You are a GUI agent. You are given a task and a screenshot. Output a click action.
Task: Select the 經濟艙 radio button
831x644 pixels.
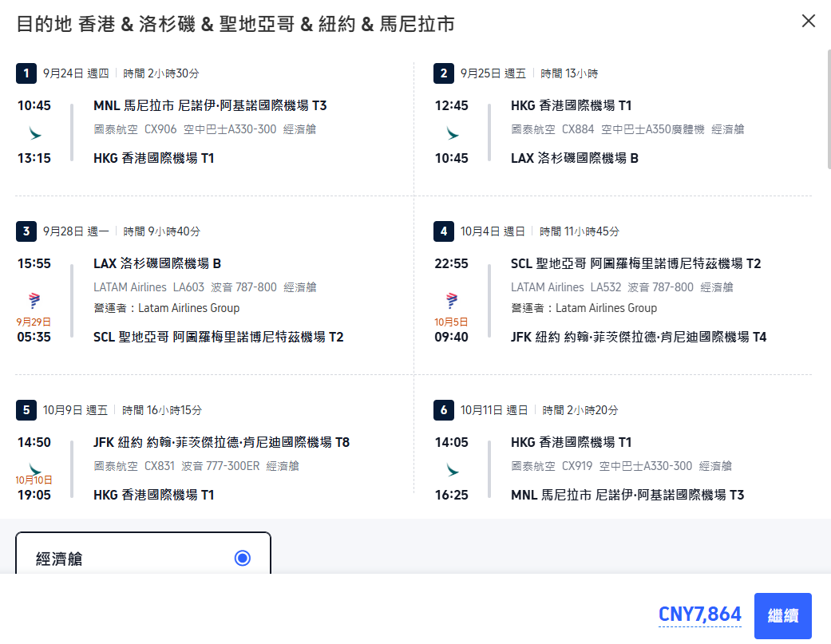(242, 559)
